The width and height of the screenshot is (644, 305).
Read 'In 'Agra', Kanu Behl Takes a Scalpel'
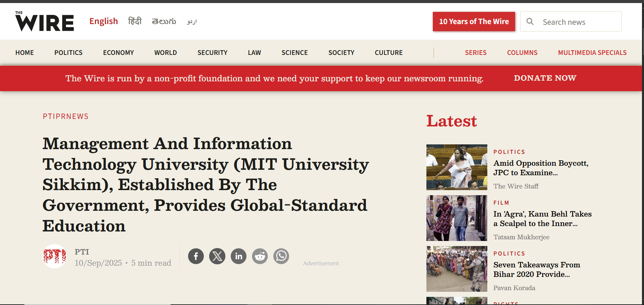click(542, 219)
